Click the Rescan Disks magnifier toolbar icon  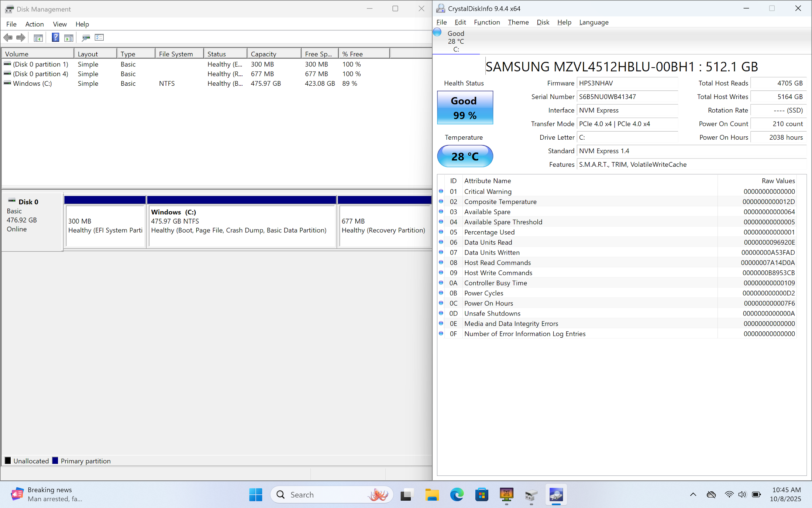[x=86, y=37]
